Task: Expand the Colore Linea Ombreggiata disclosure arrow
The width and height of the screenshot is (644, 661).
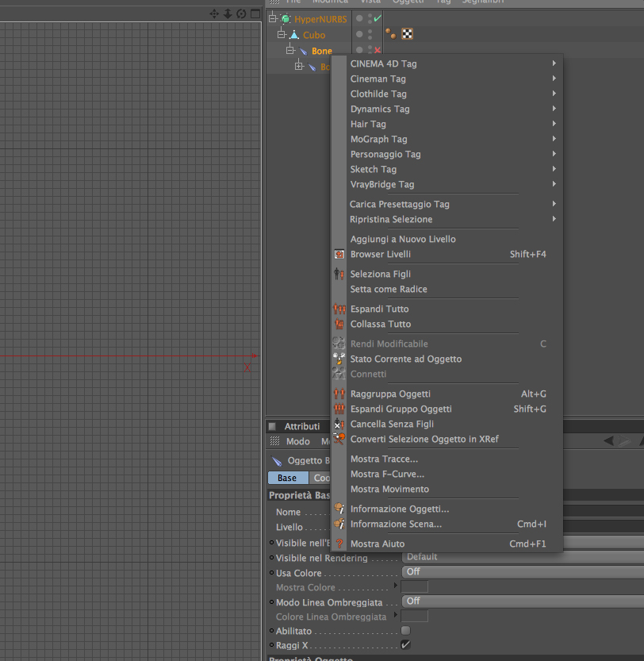Action: [395, 615]
